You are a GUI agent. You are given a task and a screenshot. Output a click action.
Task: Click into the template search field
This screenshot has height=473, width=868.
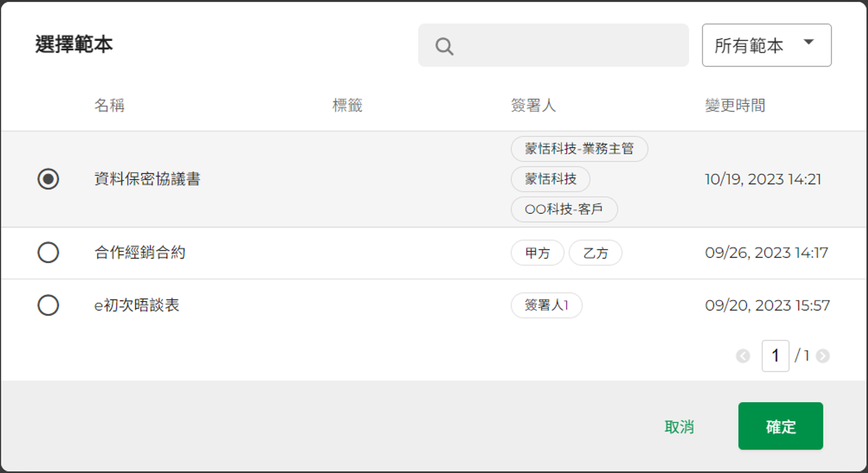point(553,45)
